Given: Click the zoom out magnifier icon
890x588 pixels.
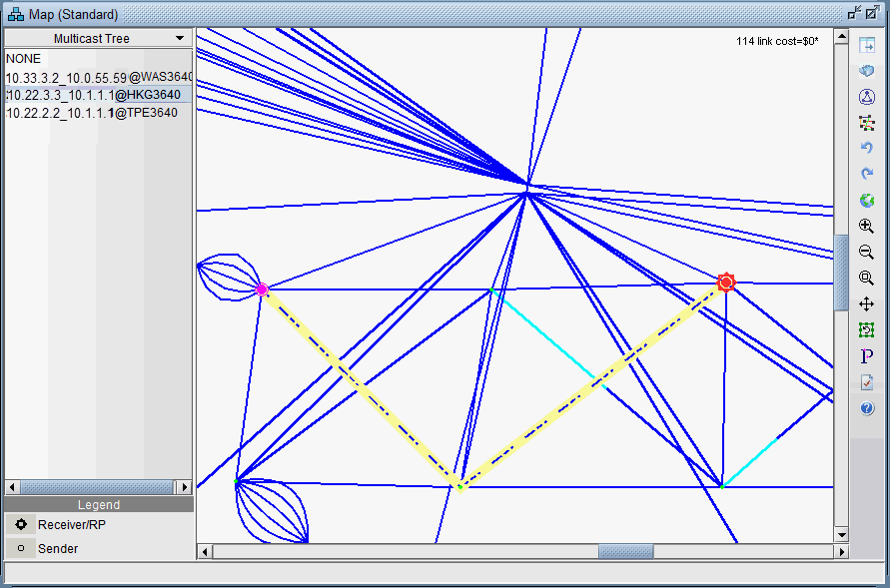Looking at the screenshot, I should tap(866, 253).
